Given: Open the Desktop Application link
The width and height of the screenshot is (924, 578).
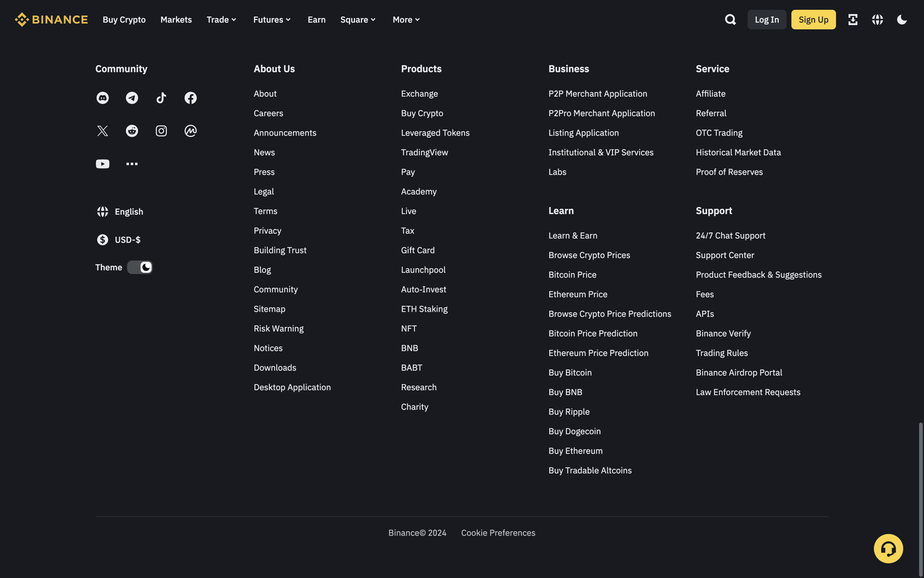Looking at the screenshot, I should click(x=292, y=387).
